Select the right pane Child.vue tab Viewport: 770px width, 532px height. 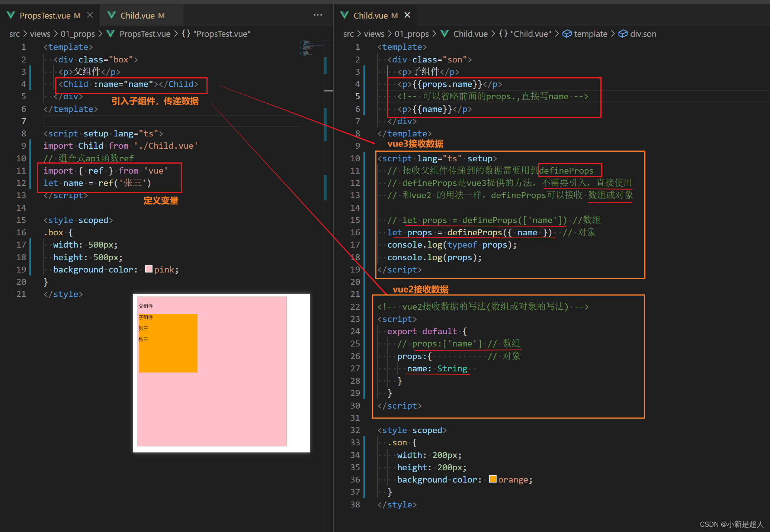point(375,15)
